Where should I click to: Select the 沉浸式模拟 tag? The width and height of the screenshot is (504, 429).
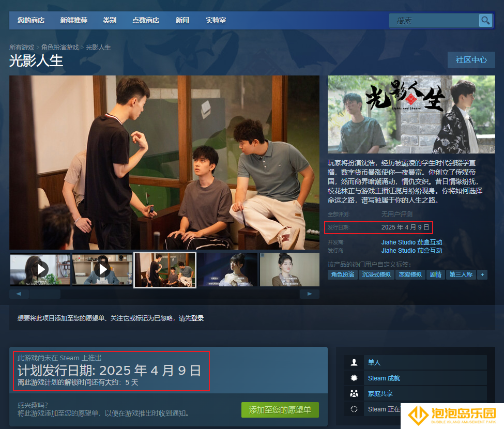click(x=376, y=275)
